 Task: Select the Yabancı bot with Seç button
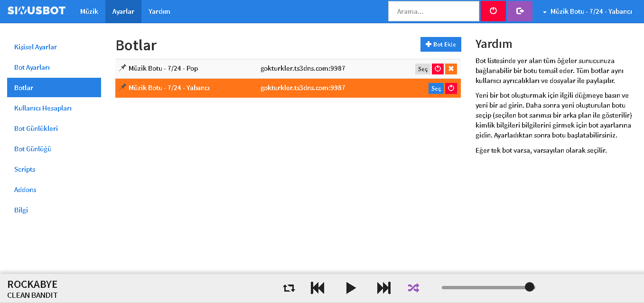(x=436, y=88)
